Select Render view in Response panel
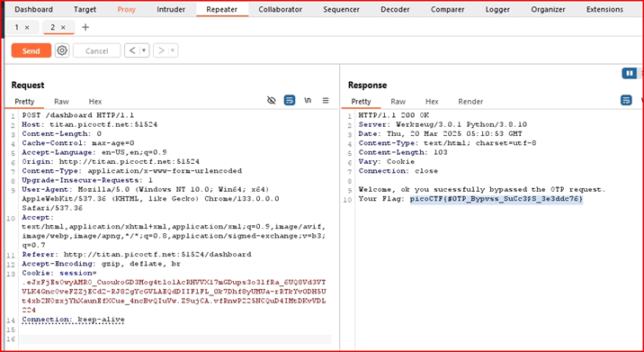 click(x=470, y=101)
